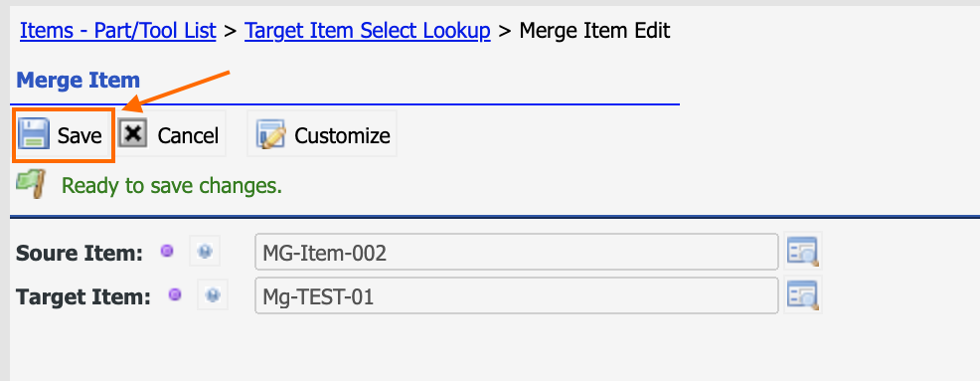Click the small blue icon next to Soure Item
Screen dimensions: 980x381
tap(205, 252)
